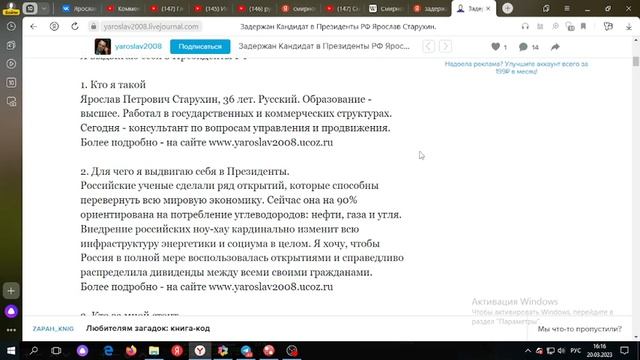Switch to the Yandex 'задерж' tab
The image size is (640, 360).
pos(429,8)
